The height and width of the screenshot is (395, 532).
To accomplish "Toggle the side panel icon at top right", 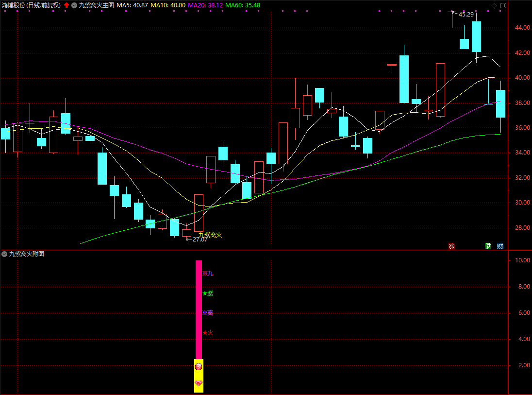I will click(503, 5).
